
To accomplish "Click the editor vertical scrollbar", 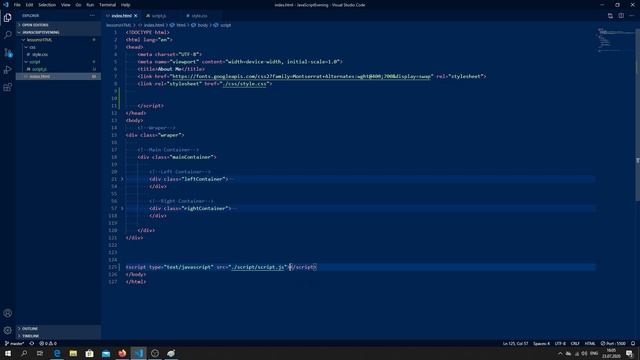I will coord(638,114).
